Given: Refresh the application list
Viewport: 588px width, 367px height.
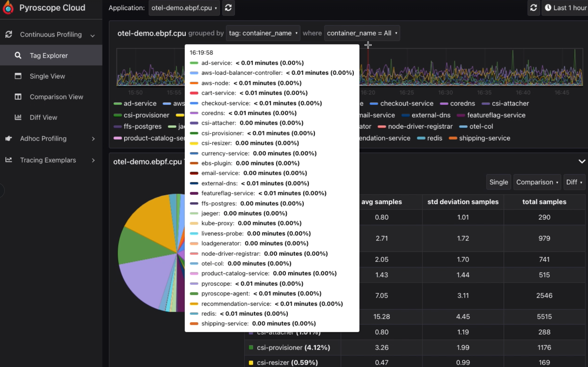Looking at the screenshot, I should click(228, 8).
